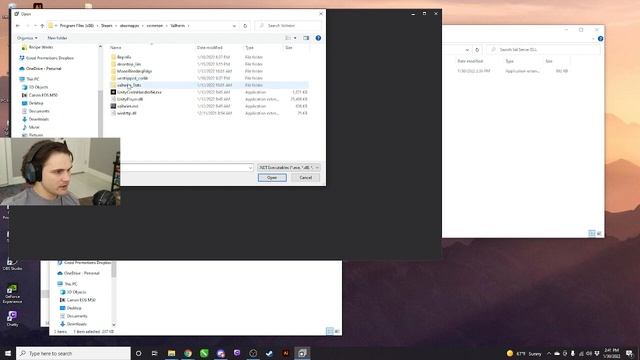Open Desktop in Open dialog sidebar
This screenshot has height=360, width=640.
pyautogui.click(x=36, y=103)
